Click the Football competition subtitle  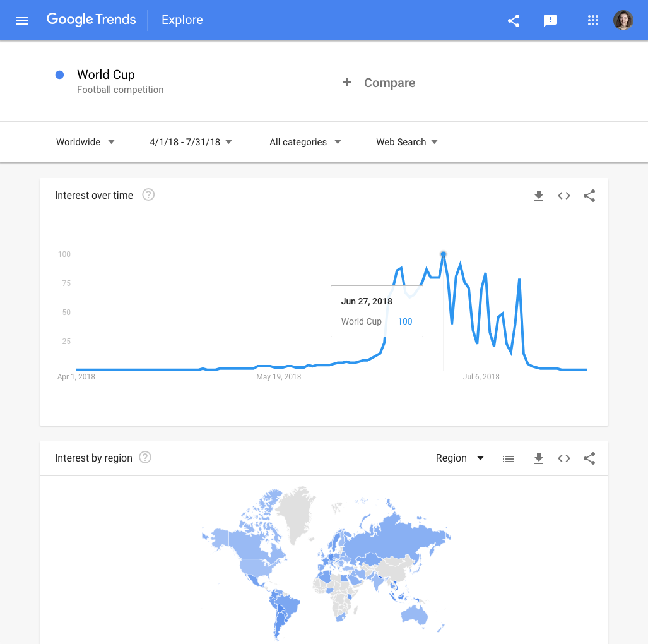coord(121,90)
